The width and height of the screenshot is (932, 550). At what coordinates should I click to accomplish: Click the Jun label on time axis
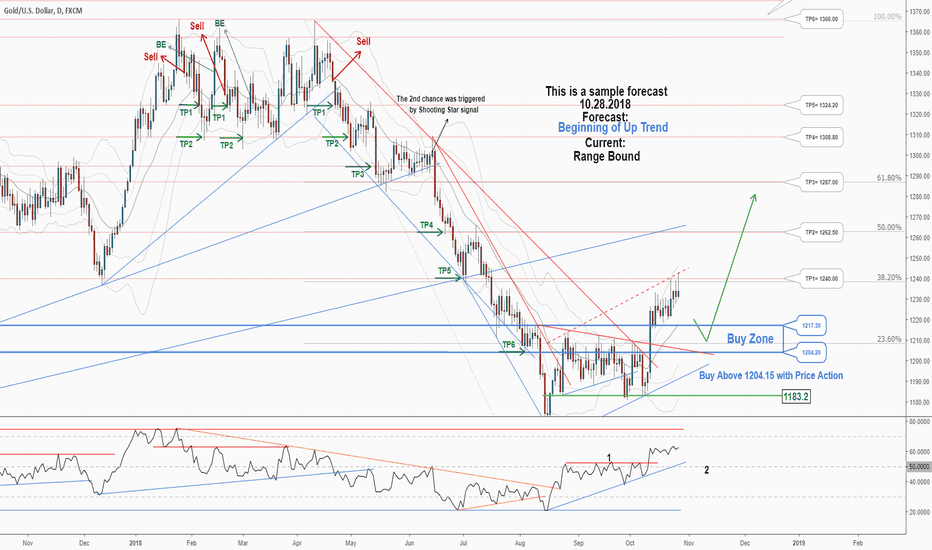click(410, 543)
